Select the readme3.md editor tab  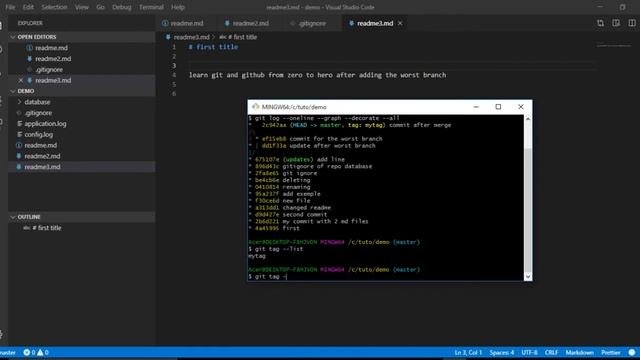pyautogui.click(x=375, y=23)
